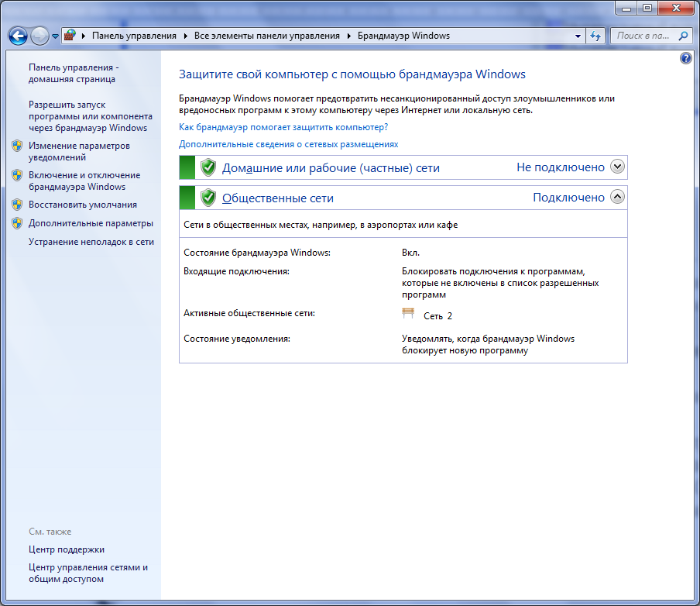This screenshot has height=606, width=700.
Task: Open Как брандмауэр помогает защитить компьютер link
Action: click(283, 127)
